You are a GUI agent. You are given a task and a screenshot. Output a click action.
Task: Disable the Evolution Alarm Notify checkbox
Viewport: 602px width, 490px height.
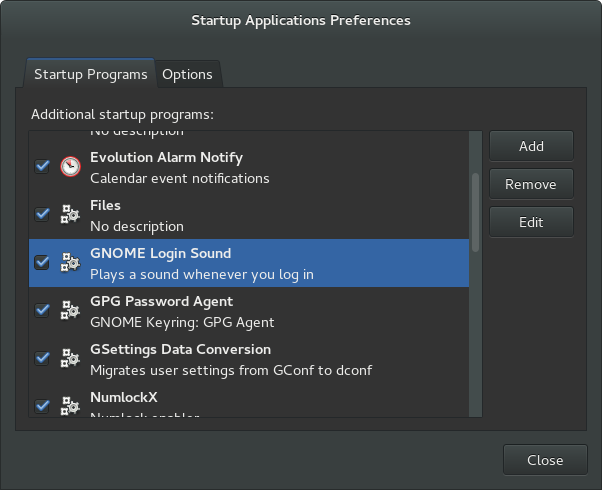[x=42, y=166]
